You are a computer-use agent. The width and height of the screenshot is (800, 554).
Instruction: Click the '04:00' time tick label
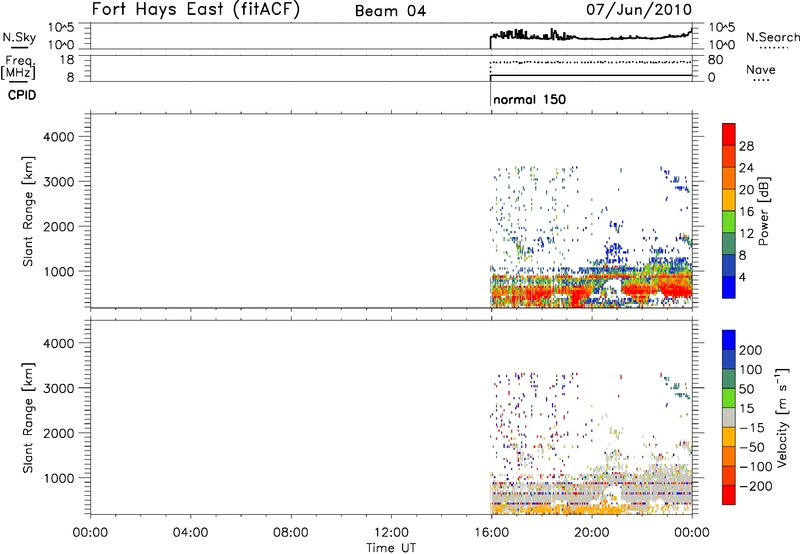pyautogui.click(x=191, y=533)
